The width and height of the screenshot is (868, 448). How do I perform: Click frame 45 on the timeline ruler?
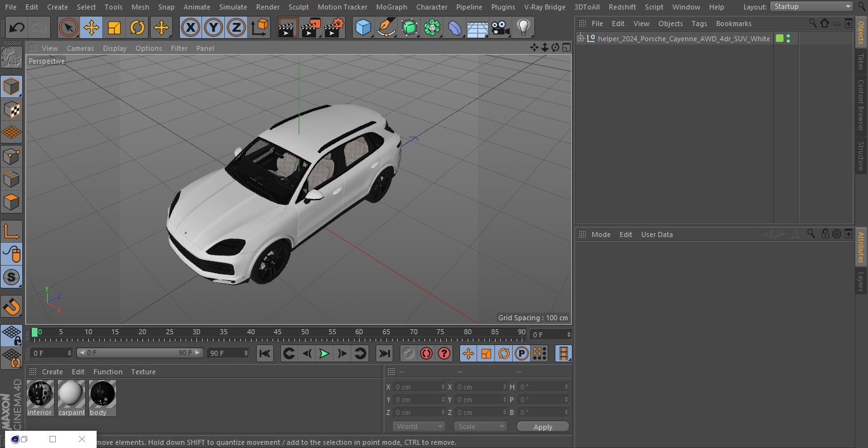coord(278,332)
